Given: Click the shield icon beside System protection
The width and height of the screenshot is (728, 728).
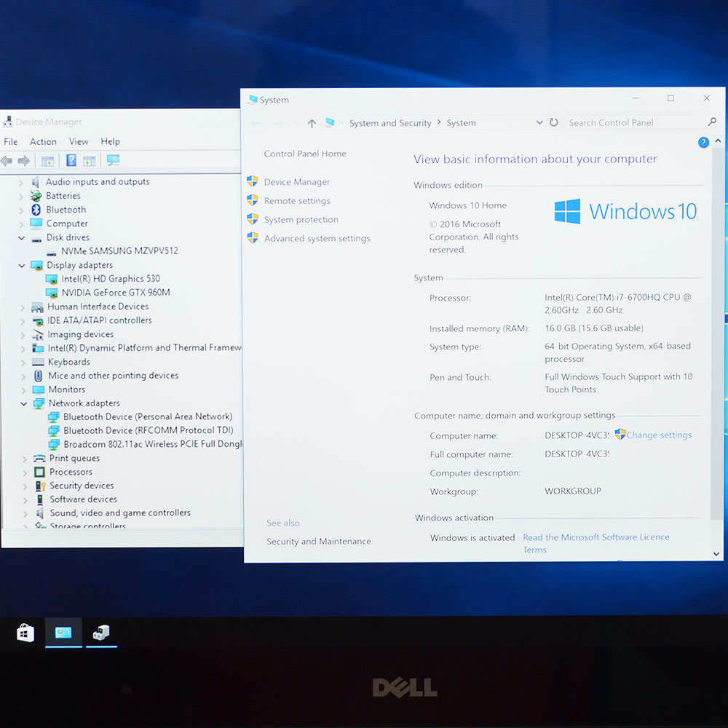Looking at the screenshot, I should coord(252,218).
